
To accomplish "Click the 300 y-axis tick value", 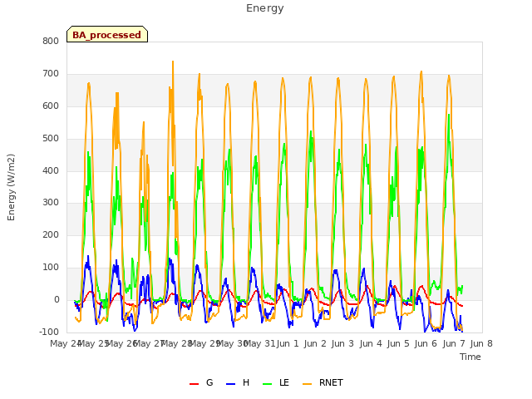I will click(x=51, y=203).
